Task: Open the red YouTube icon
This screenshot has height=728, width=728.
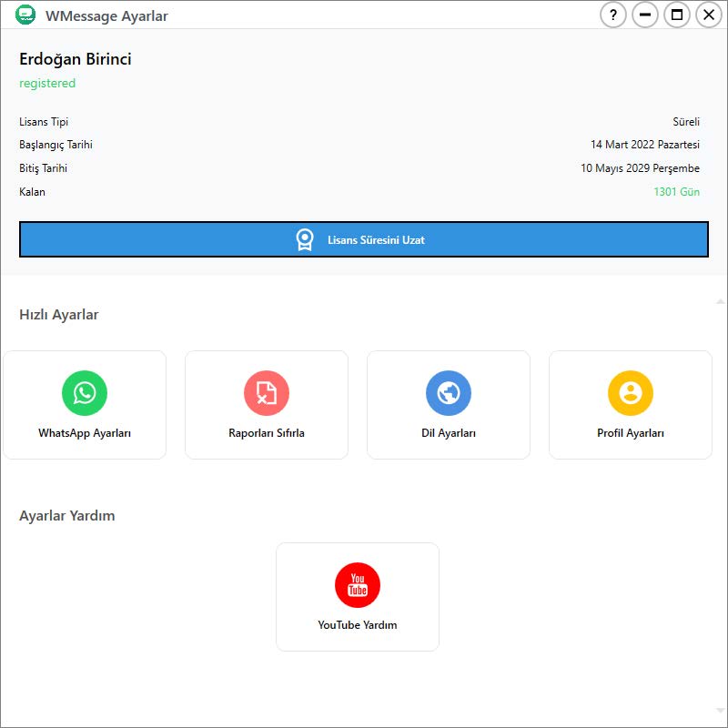Action: pyautogui.click(x=358, y=585)
